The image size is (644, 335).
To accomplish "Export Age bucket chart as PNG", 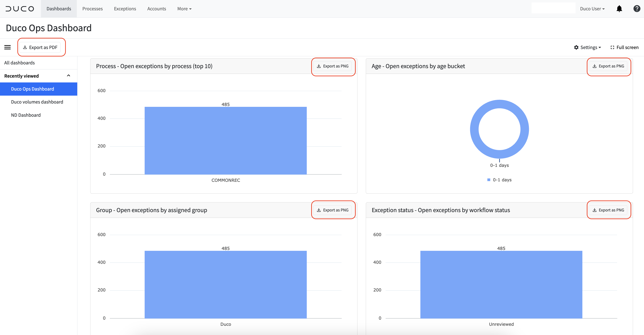I will (608, 66).
